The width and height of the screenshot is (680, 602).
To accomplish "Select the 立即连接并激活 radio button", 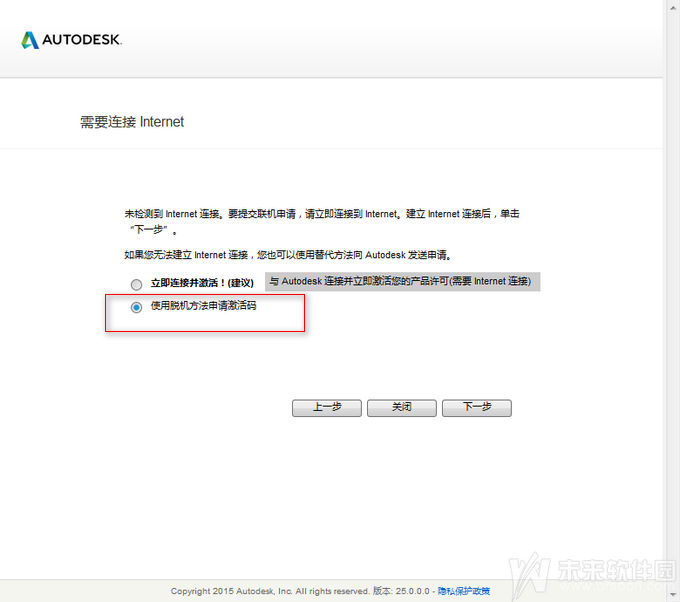I will click(x=136, y=284).
